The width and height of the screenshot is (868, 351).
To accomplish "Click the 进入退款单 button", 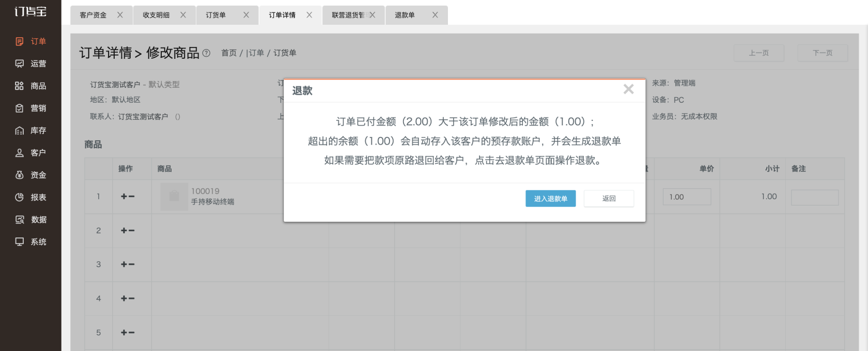I will (550, 199).
